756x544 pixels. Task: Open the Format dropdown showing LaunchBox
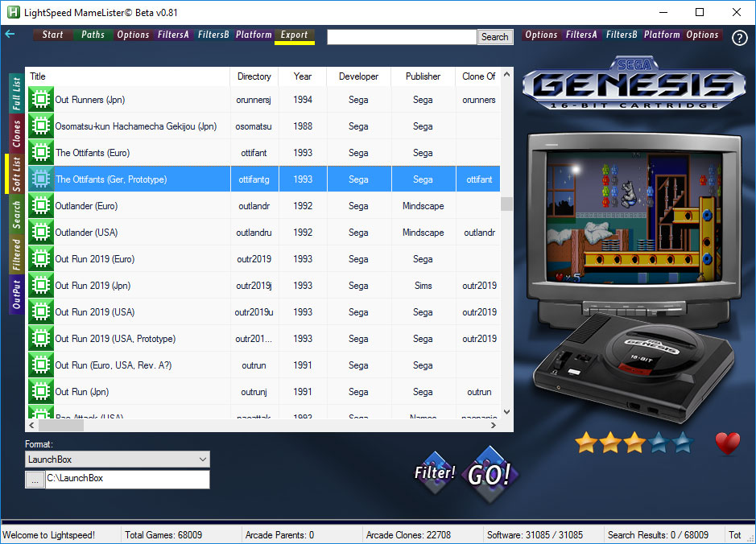(x=118, y=460)
